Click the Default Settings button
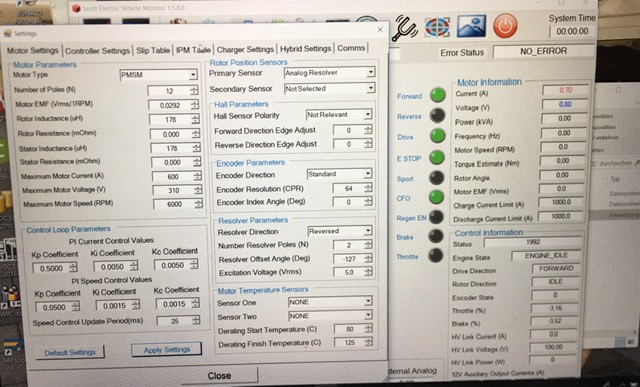Viewport: 640px width, 387px height. [x=70, y=352]
